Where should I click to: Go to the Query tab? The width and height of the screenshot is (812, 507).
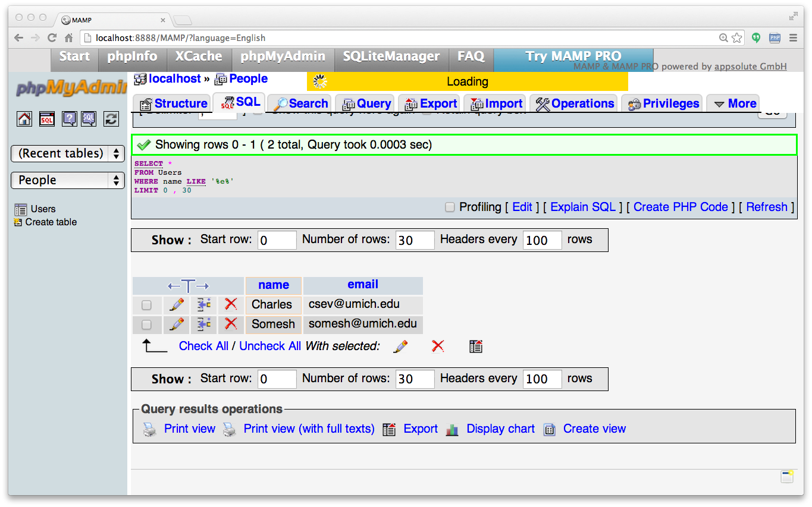point(365,103)
